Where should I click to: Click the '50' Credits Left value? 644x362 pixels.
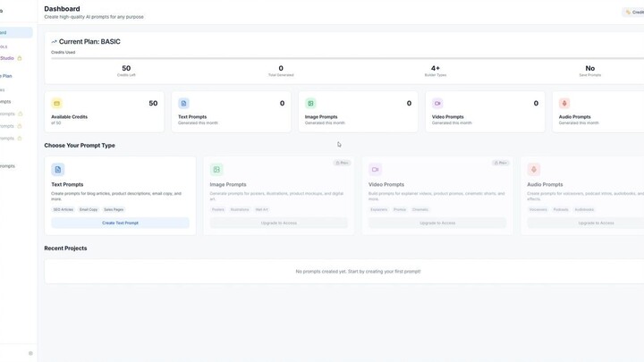[x=126, y=68]
